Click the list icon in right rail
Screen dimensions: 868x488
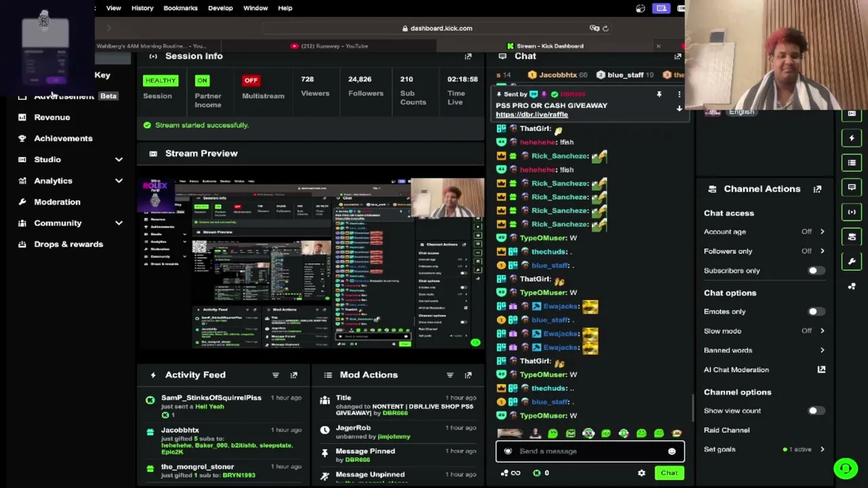[x=852, y=163]
